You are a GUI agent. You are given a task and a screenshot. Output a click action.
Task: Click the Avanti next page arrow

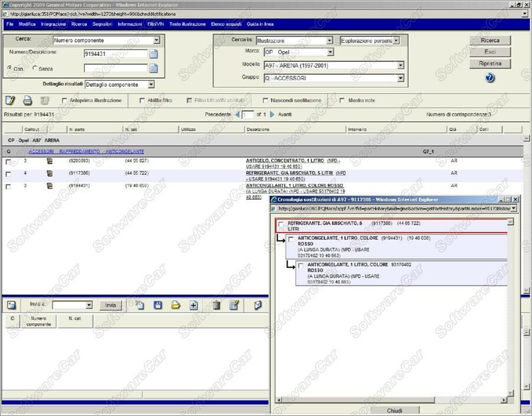[272, 115]
